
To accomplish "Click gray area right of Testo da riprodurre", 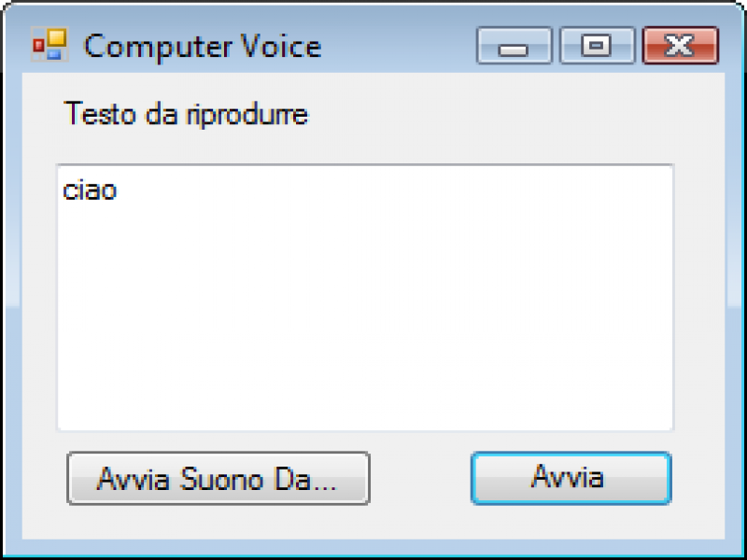I will [500, 114].
